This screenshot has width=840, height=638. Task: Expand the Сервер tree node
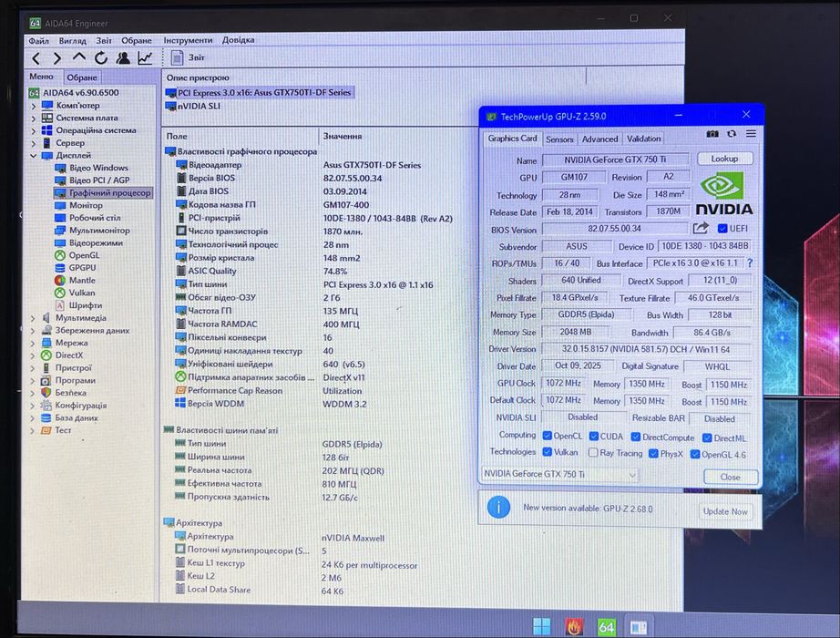coord(34,143)
